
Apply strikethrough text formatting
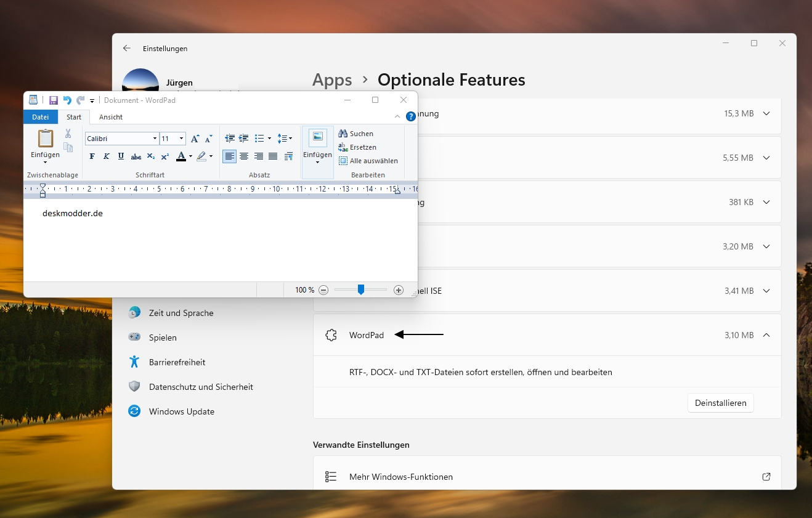[136, 156]
